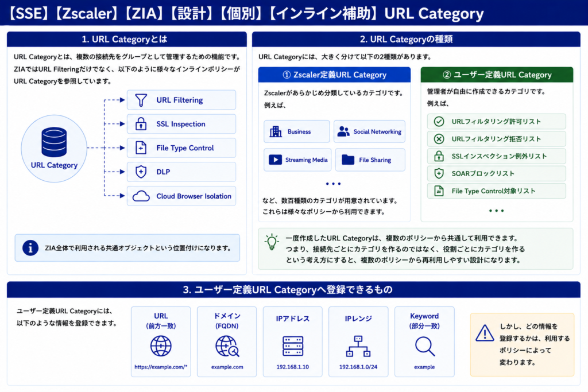Click the Keyword (部分一致) card title
Viewport: 588px width, 392px height.
[424, 321]
